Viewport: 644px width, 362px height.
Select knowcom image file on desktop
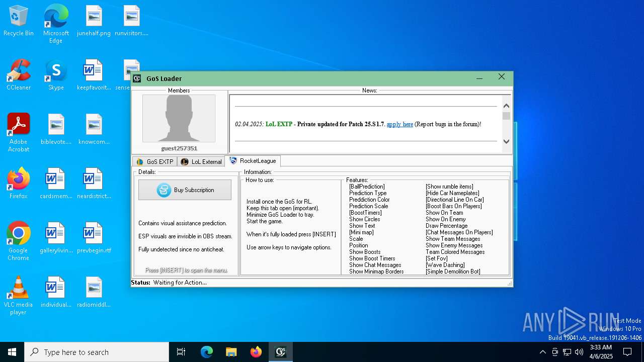(94, 129)
